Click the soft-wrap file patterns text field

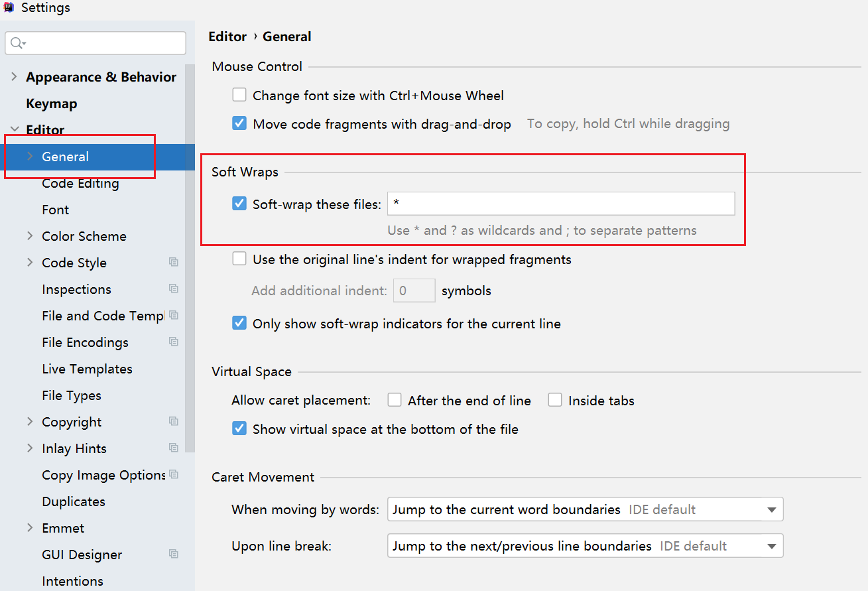click(x=561, y=204)
